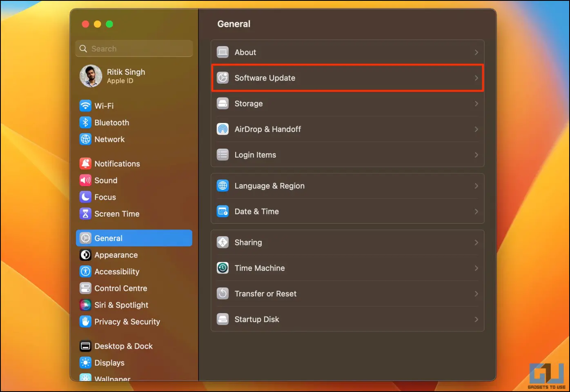Viewport: 570px width, 392px height.
Task: Click the Sharing icon
Action: [223, 243]
